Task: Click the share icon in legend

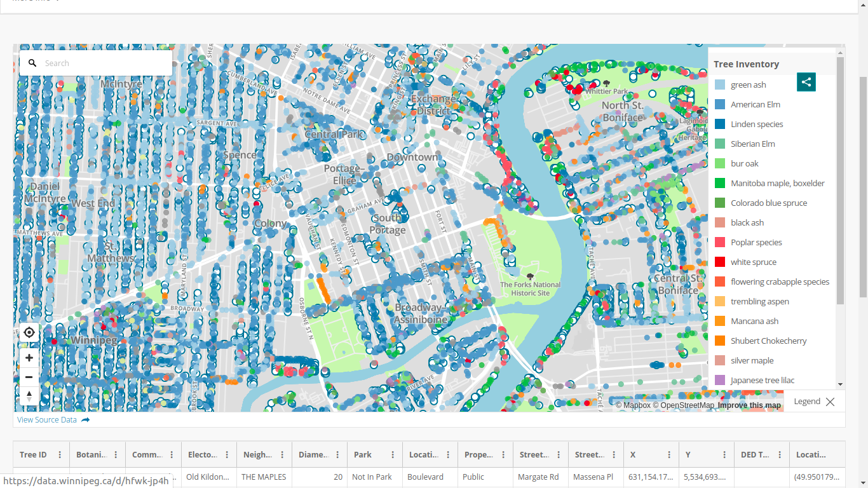Action: coord(806,82)
